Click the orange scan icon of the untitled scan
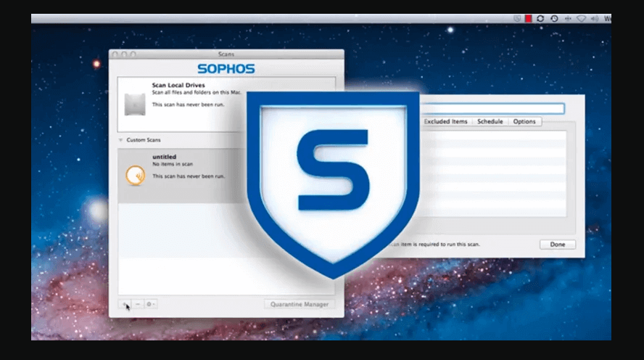 coord(135,176)
